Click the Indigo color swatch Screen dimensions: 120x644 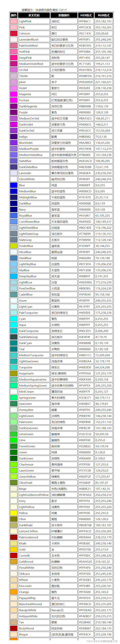14,137
